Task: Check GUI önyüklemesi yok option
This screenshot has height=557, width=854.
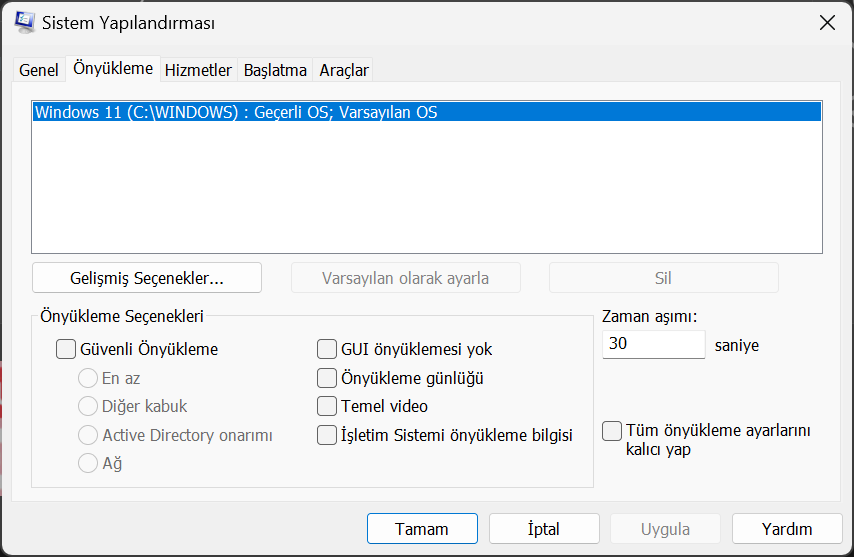Action: click(326, 350)
